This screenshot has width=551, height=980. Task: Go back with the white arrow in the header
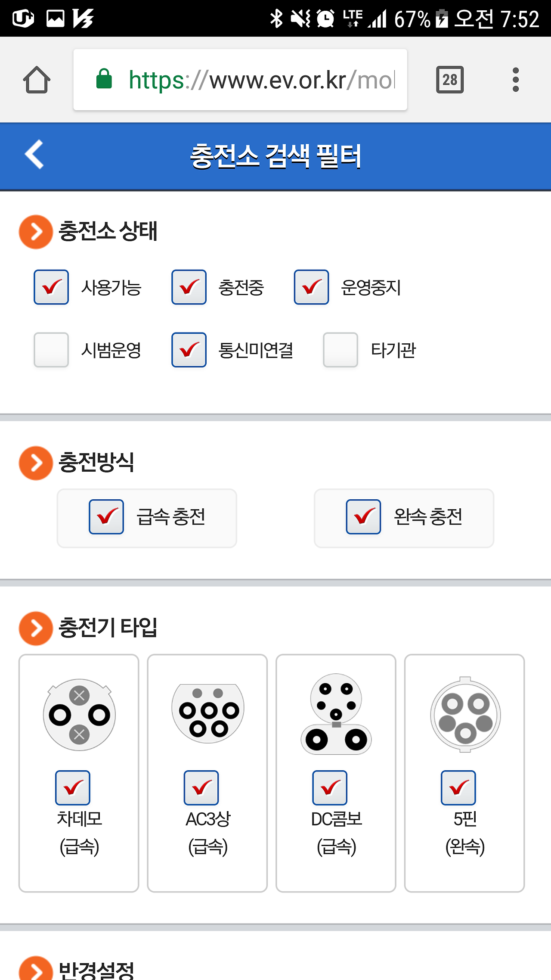click(x=34, y=154)
